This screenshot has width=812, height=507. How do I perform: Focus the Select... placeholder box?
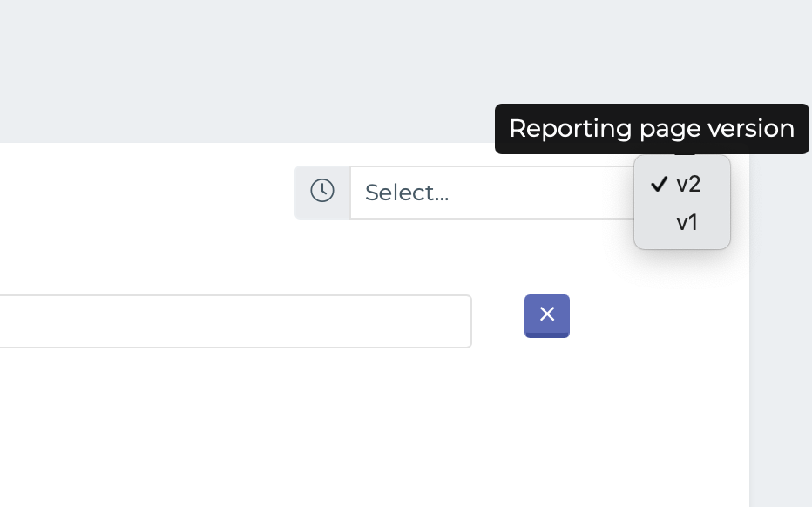pos(492,193)
